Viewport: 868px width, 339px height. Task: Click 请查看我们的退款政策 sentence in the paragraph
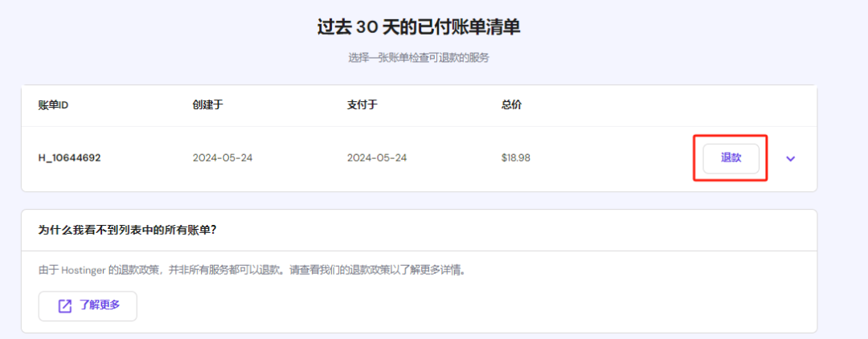(336, 271)
